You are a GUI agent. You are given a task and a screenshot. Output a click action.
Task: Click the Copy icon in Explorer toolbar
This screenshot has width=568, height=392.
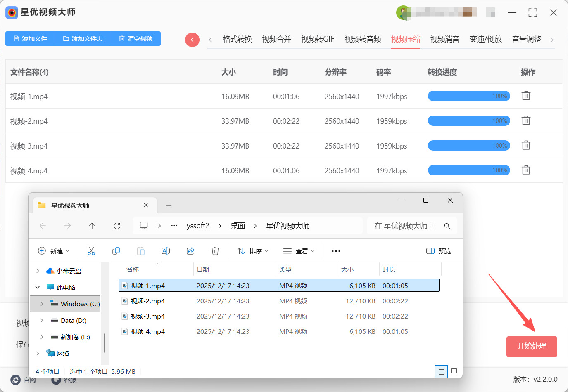[116, 251]
